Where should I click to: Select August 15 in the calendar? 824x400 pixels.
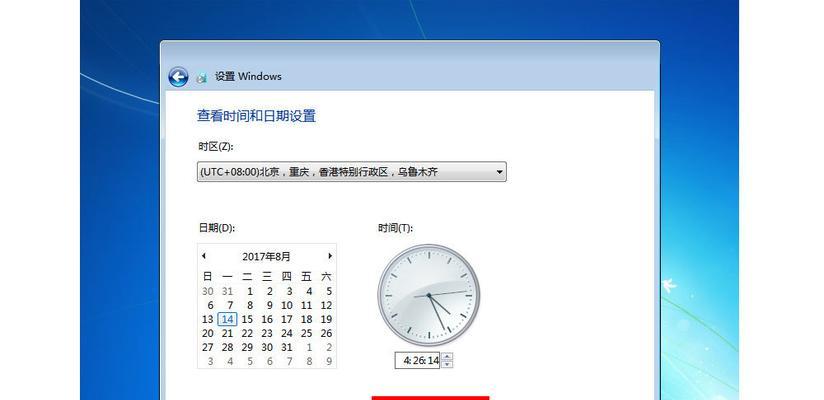point(247,319)
